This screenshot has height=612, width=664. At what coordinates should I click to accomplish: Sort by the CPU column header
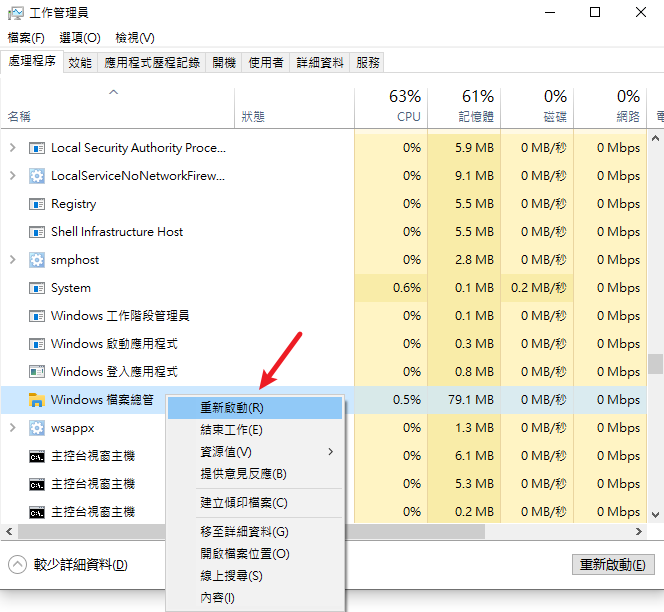[x=391, y=108]
